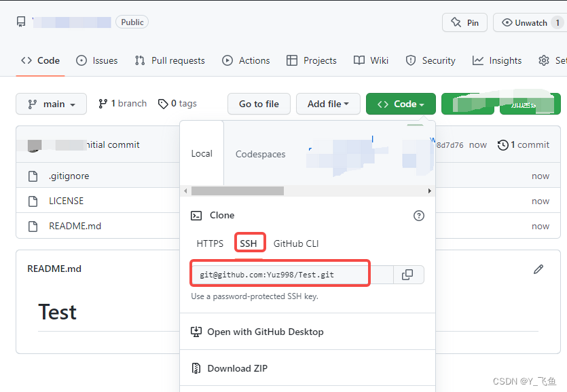Click the Public visibility badge
The height and width of the screenshot is (392, 567).
pyautogui.click(x=132, y=22)
